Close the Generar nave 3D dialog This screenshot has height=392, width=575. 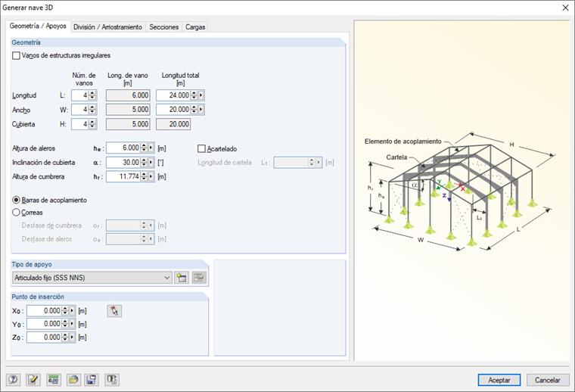pyautogui.click(x=565, y=8)
